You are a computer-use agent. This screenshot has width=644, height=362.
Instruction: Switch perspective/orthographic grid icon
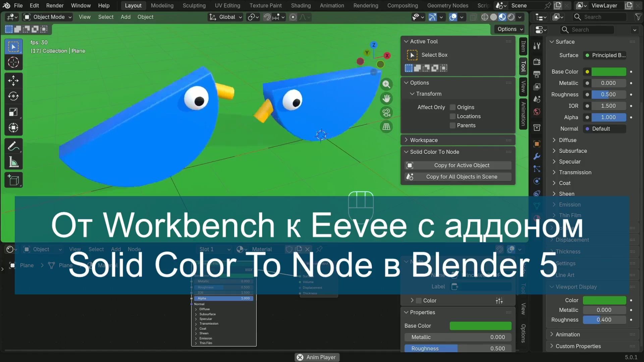coord(386,126)
